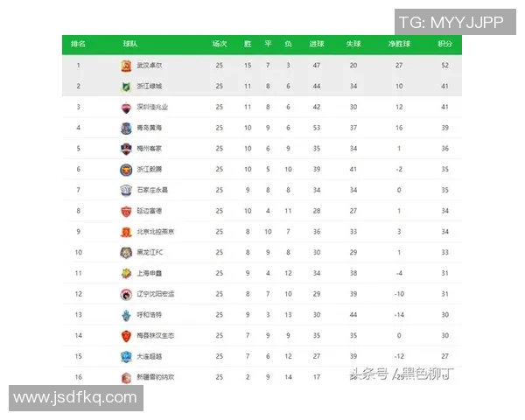Image resolution: width=525 pixels, height=420 pixels.
Task: Click the www.jsdfkq.com watermark link
Action: pos(76,398)
